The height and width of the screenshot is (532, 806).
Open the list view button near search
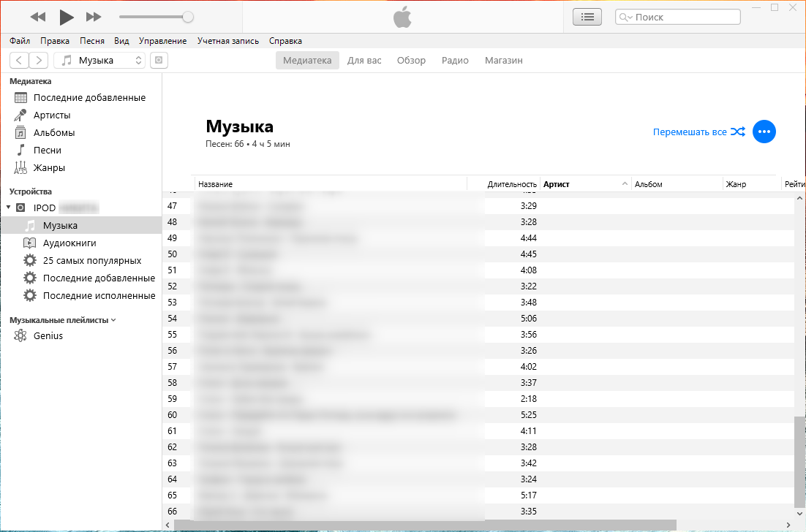click(587, 17)
